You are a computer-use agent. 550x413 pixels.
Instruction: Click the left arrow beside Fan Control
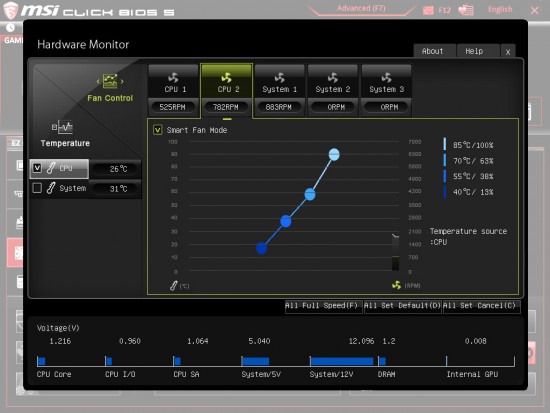pos(98,81)
